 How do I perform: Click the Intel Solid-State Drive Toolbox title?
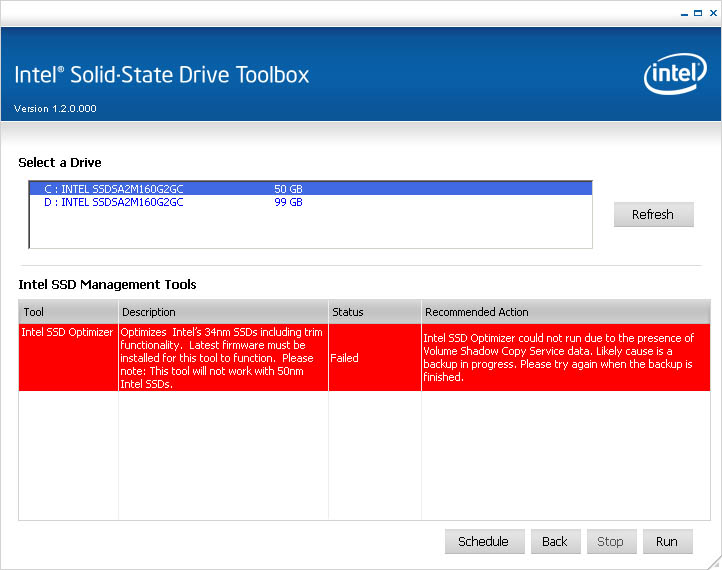coord(162,75)
